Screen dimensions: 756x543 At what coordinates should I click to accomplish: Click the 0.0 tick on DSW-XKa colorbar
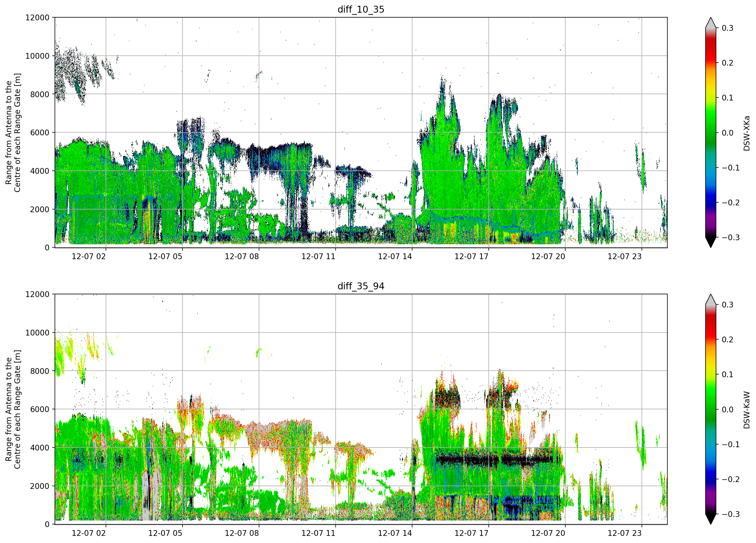[727, 133]
